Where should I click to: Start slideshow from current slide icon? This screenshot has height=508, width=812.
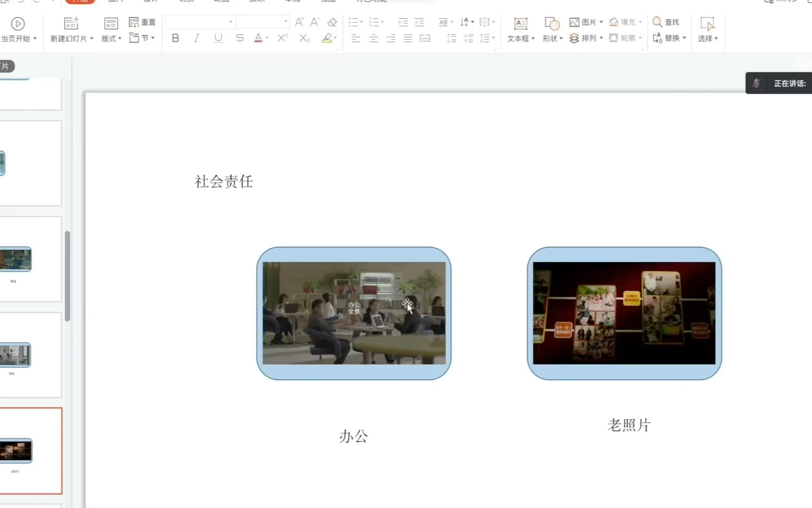[x=18, y=24]
